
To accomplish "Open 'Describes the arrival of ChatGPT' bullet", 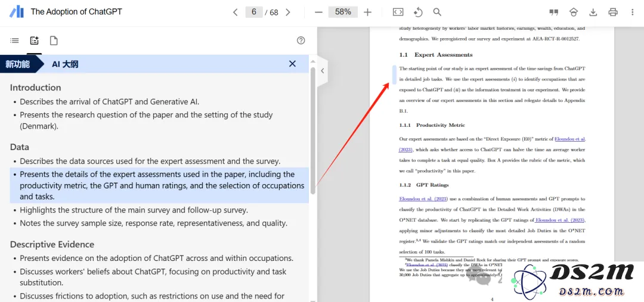I will point(109,101).
